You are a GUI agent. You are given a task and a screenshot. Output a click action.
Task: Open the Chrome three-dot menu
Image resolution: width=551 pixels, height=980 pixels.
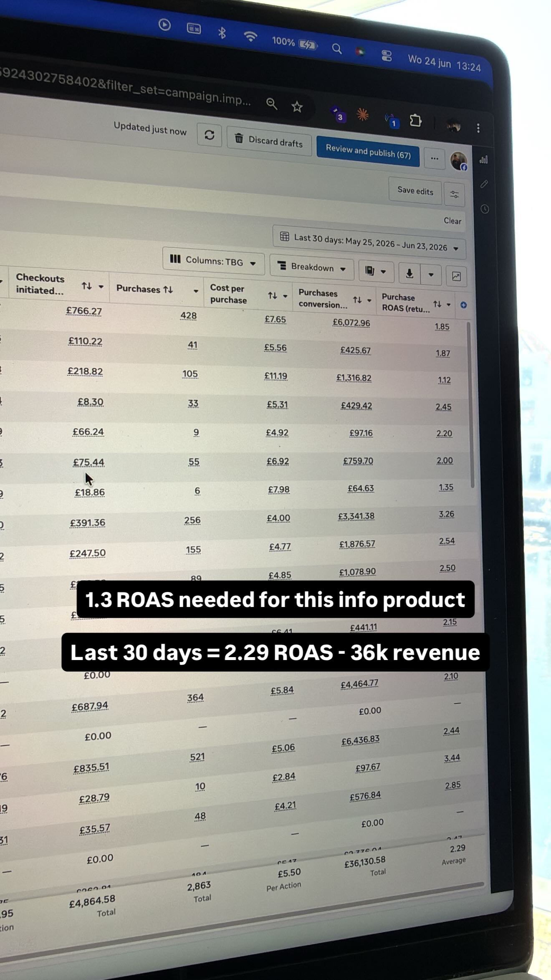point(478,128)
